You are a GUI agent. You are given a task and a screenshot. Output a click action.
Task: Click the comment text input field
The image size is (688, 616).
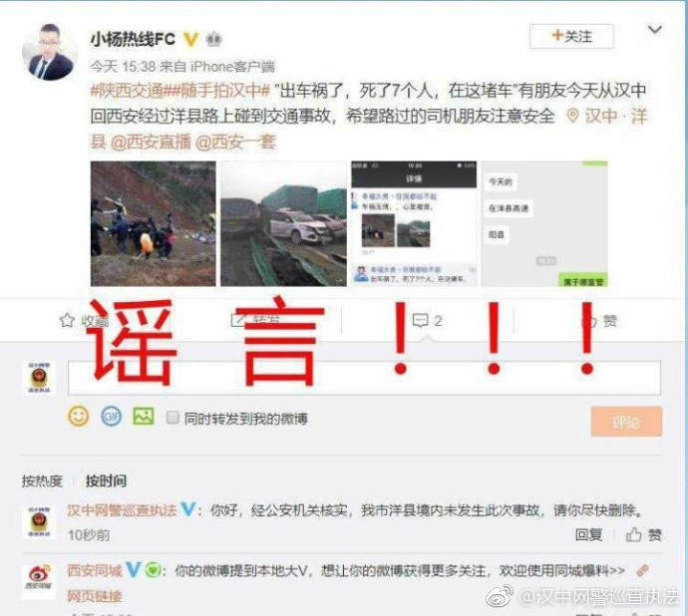coord(364,378)
